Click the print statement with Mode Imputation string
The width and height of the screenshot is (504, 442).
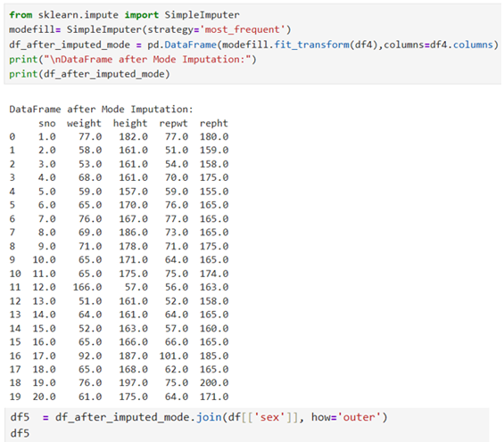pyautogui.click(x=132, y=60)
